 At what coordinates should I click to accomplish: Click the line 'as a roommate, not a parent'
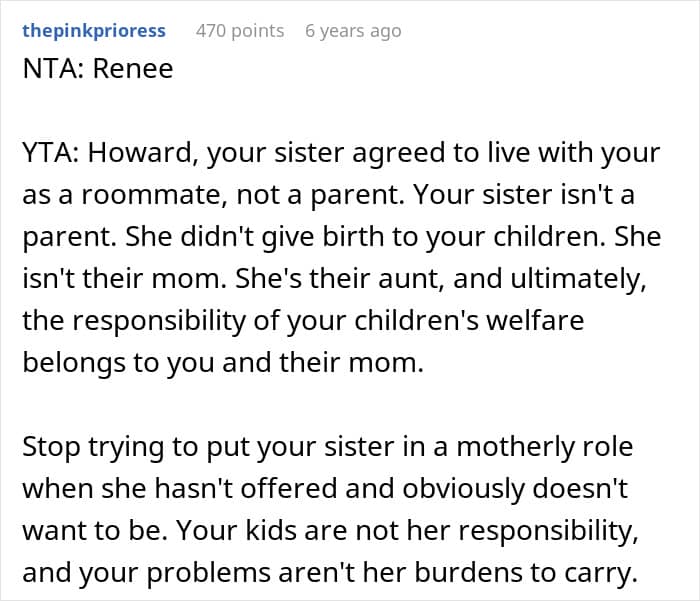159,195
